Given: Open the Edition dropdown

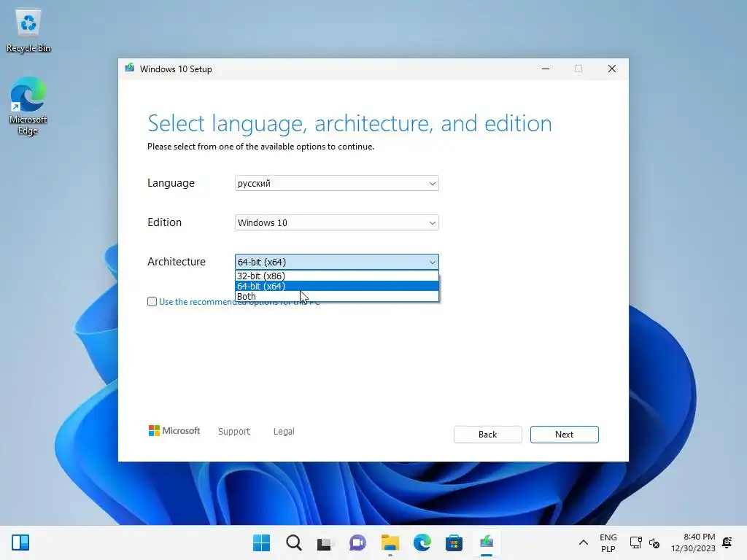Looking at the screenshot, I should tap(337, 222).
